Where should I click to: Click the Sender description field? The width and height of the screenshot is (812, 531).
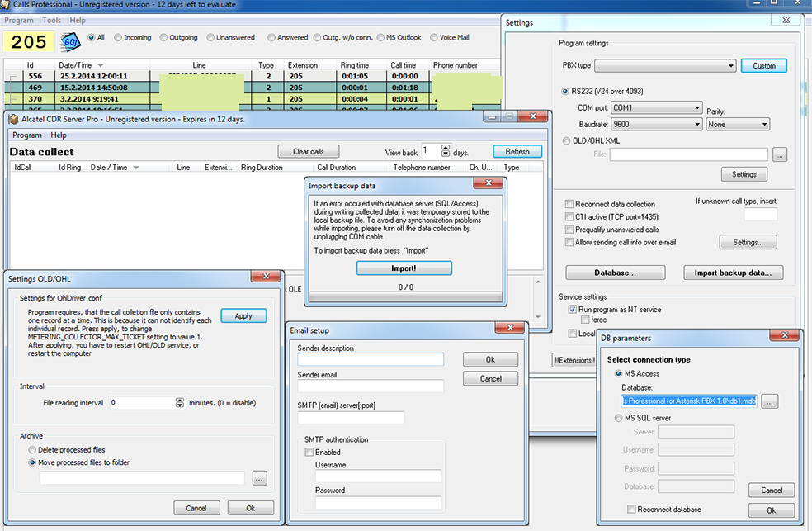tap(371, 359)
